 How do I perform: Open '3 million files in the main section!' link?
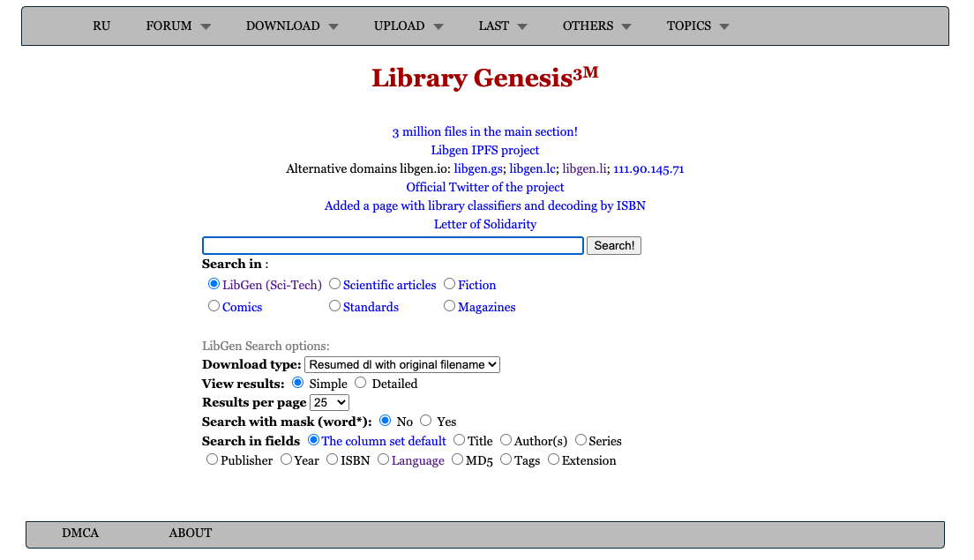[485, 131]
